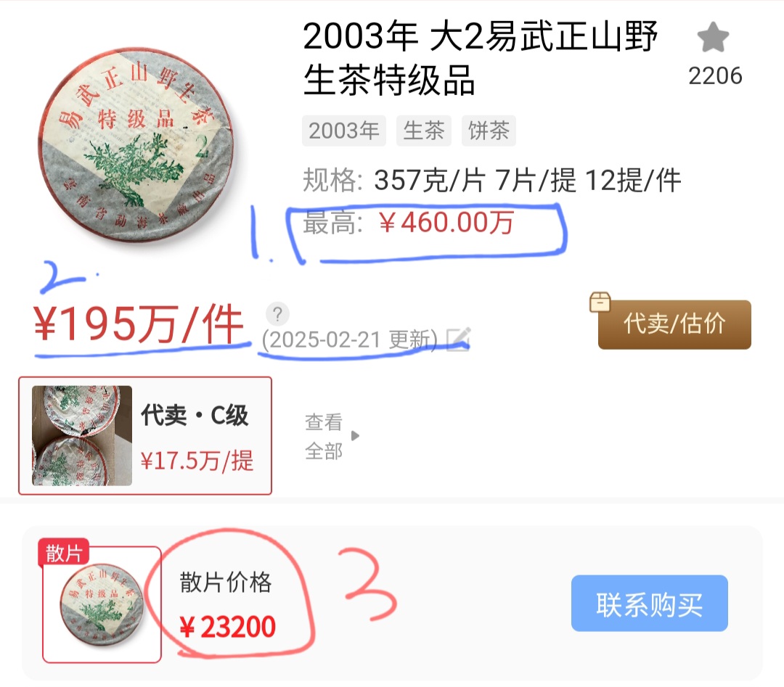Click the 最高 ¥460.00万 price line
Screen dimensions: 784x687
(x=409, y=222)
